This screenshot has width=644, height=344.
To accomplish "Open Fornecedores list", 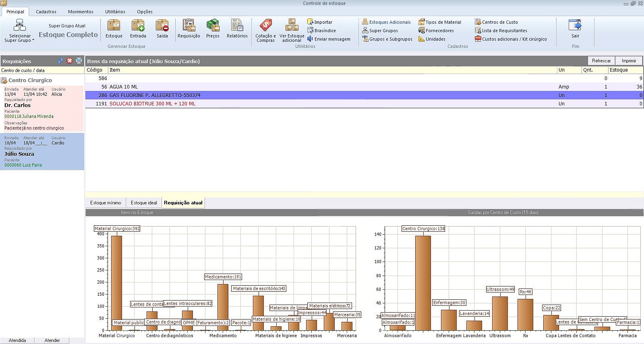I will pos(436,31).
